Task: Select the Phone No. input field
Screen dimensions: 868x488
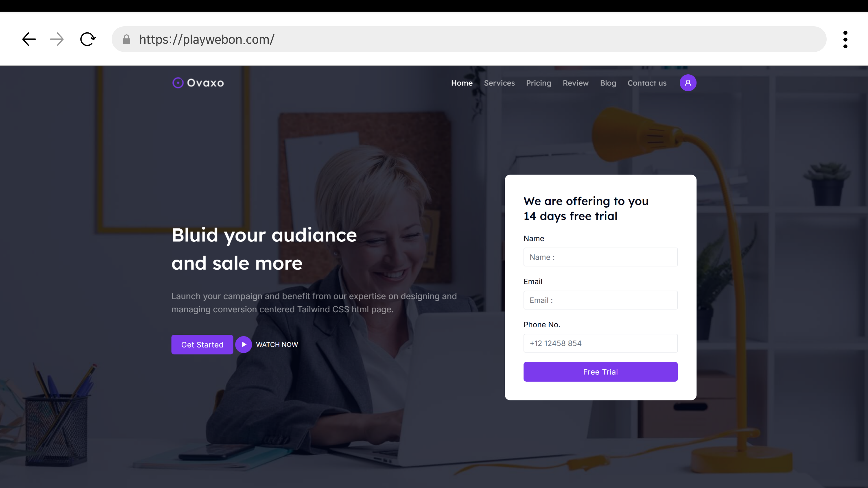Action: pos(600,343)
